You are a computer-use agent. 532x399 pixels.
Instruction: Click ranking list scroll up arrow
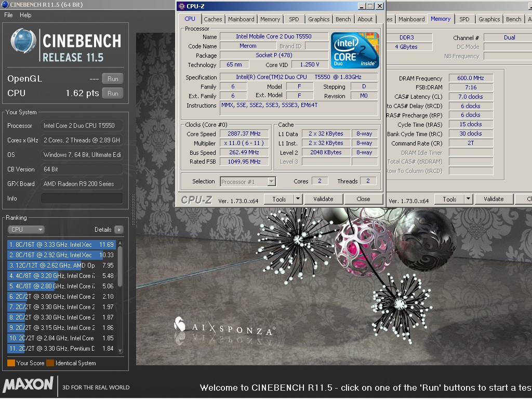[120, 243]
